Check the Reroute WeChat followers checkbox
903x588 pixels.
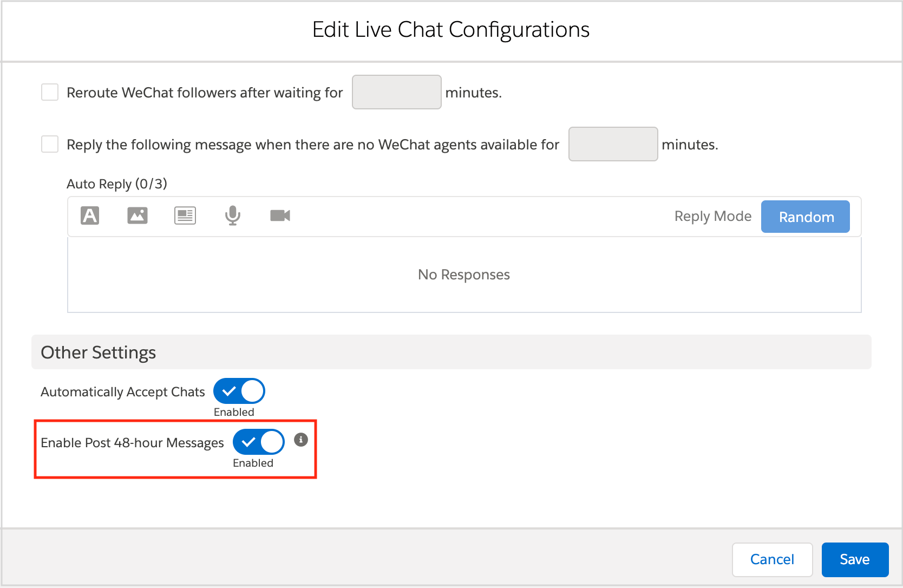click(x=50, y=93)
